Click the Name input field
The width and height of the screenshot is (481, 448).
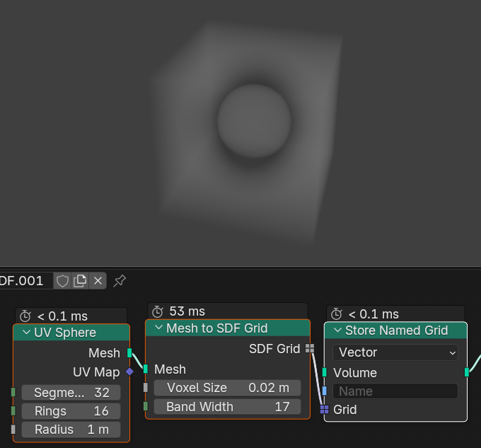(395, 391)
